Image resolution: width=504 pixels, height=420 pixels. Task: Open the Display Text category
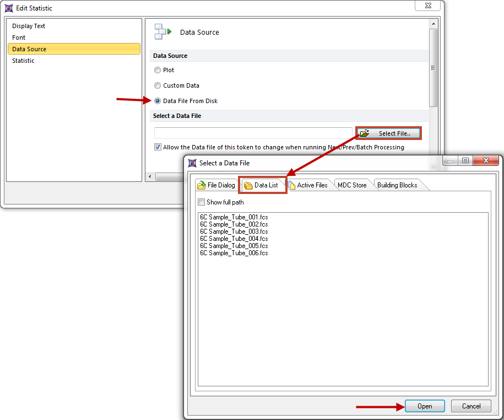pyautogui.click(x=29, y=26)
